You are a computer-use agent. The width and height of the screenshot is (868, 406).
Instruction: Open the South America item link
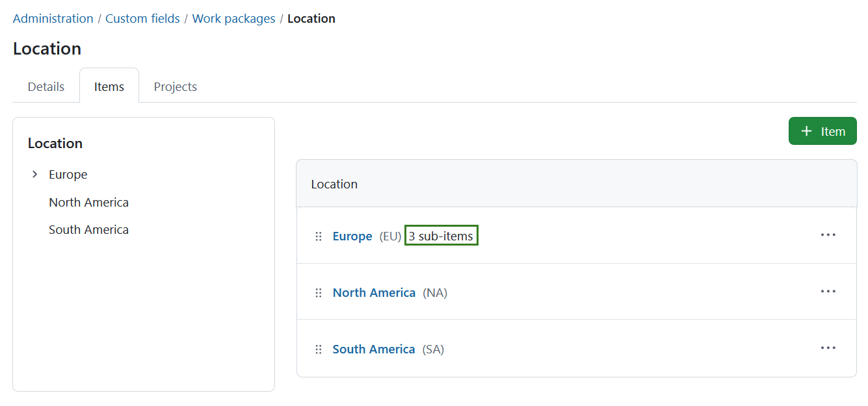point(374,349)
